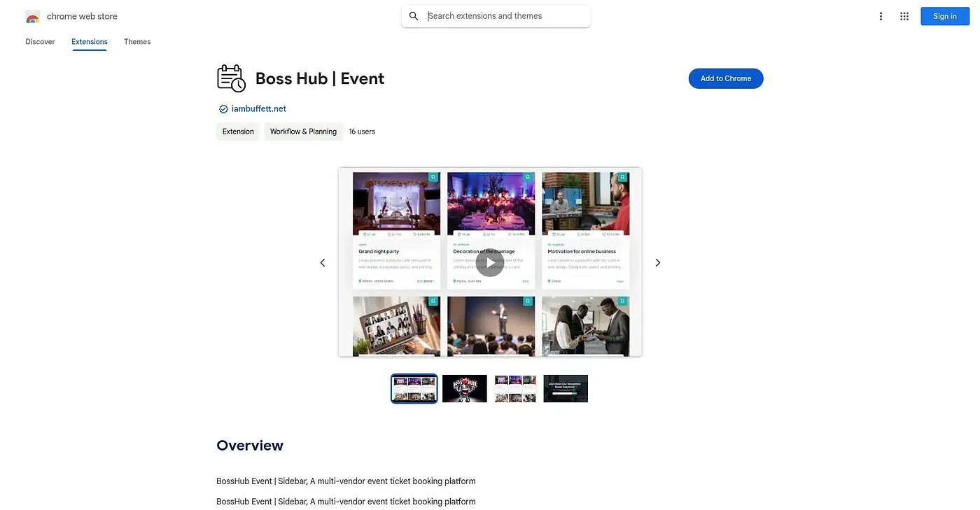The image size is (980, 510).
Task: Click the chrome web store title text
Action: pyautogui.click(x=82, y=17)
